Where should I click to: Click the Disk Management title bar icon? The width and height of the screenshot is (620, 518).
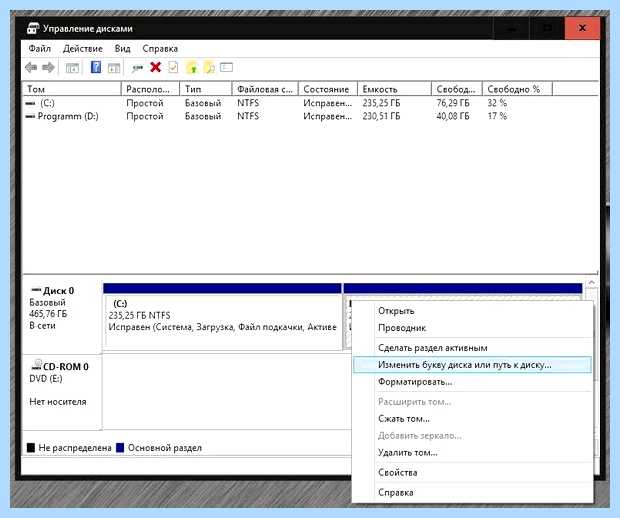pyautogui.click(x=33, y=28)
